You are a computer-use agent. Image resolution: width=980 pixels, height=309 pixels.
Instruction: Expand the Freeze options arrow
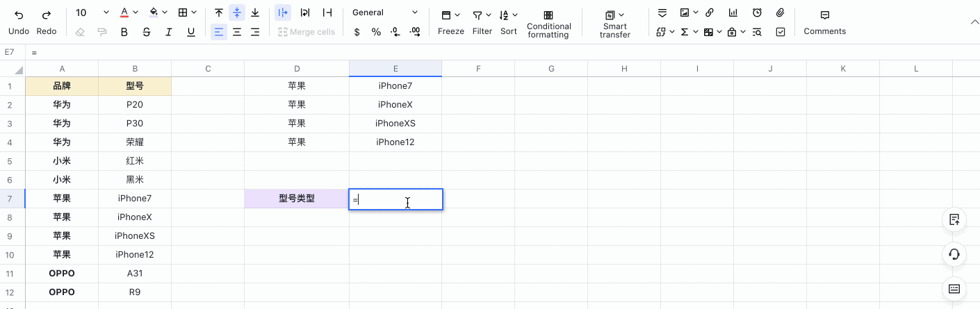click(458, 15)
